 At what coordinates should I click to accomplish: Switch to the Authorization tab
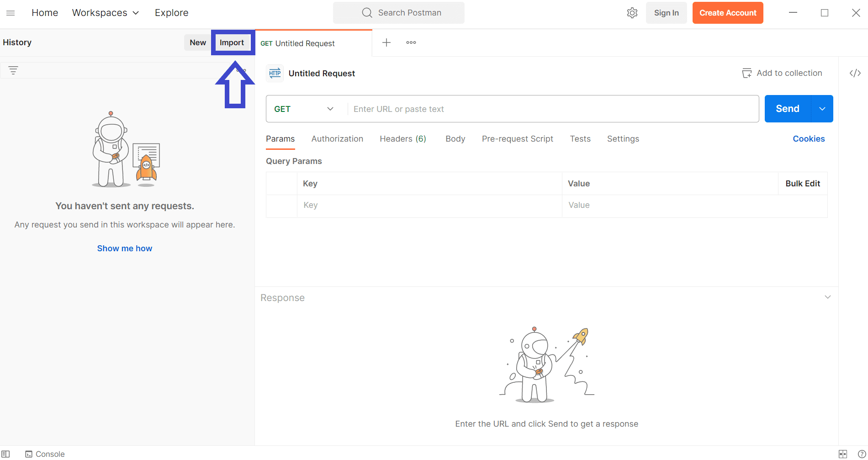(337, 139)
